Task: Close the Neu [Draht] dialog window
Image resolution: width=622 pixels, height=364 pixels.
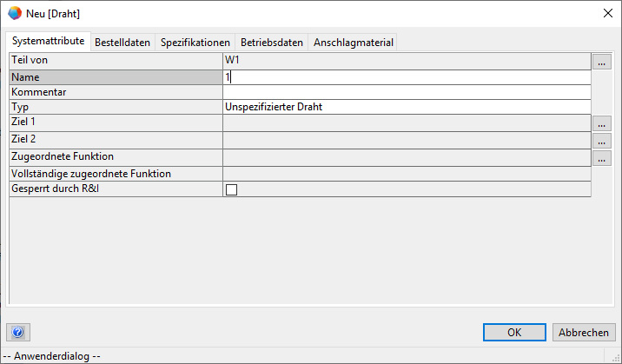Action: click(606, 13)
